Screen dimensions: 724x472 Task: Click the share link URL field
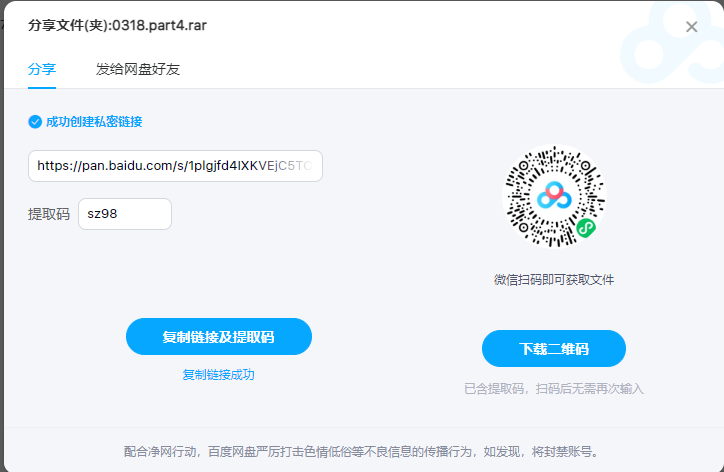coord(175,166)
